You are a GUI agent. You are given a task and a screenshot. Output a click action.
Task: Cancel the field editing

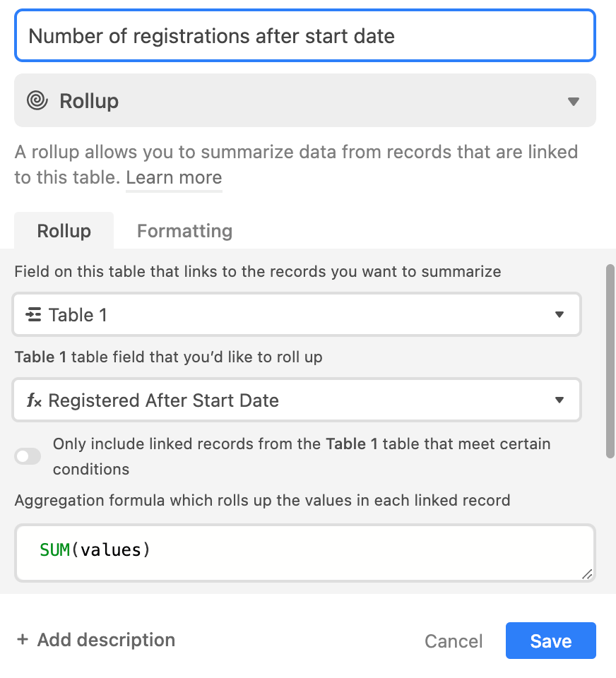tap(454, 641)
